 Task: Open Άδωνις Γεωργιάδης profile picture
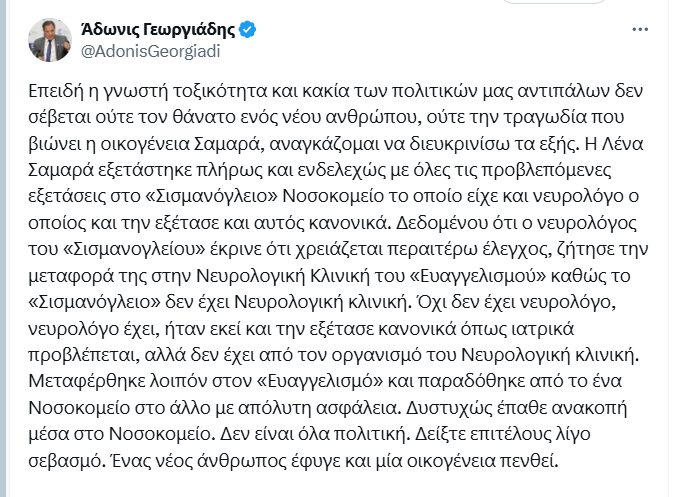click(50, 40)
